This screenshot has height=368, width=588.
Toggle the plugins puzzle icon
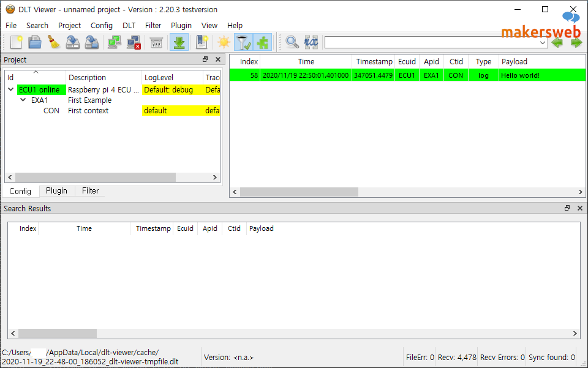point(263,42)
